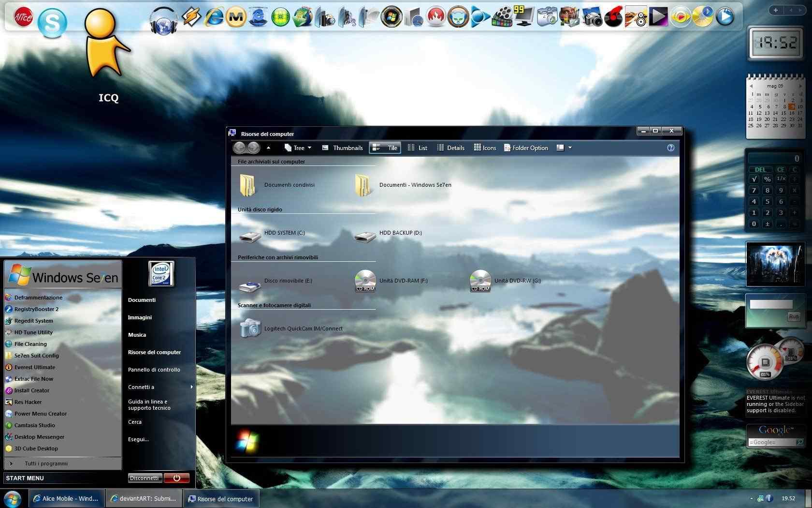Open the ICQ dock icon

point(106,44)
